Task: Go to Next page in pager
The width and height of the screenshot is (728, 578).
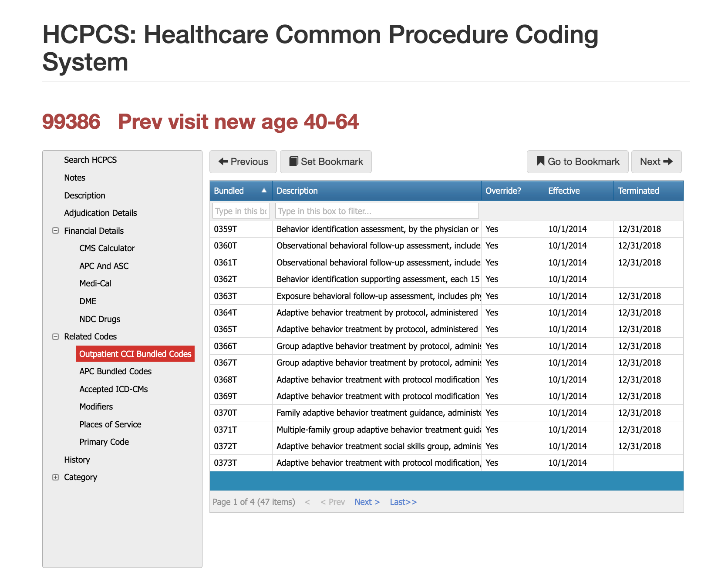Action: point(367,502)
